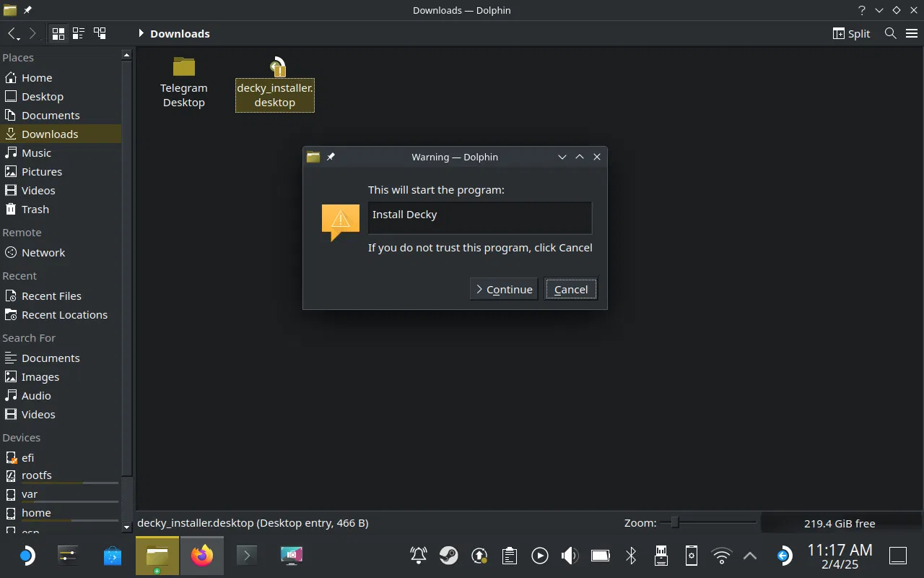
Task: Go back in Dolphin navigation
Action: (x=12, y=33)
